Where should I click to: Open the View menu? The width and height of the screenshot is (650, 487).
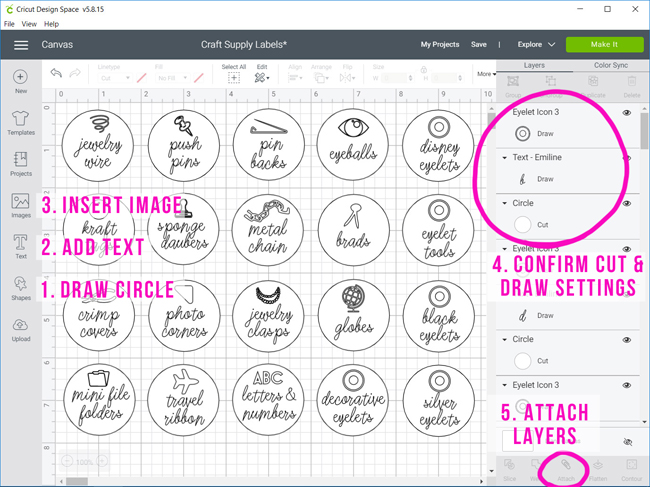click(29, 24)
